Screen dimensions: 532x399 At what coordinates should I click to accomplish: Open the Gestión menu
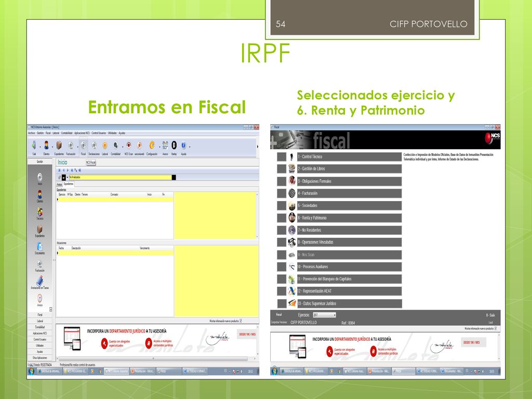tap(41, 133)
